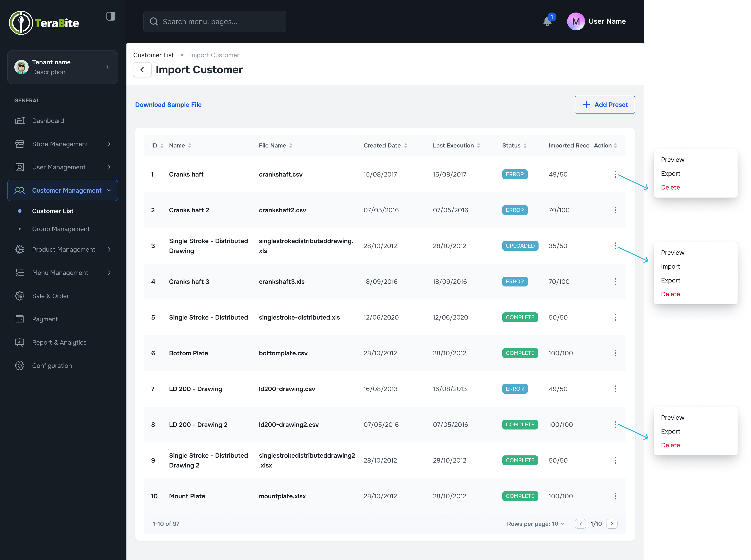Click Download Sample File link
Viewport: 751px width, 560px height.
[x=168, y=105]
